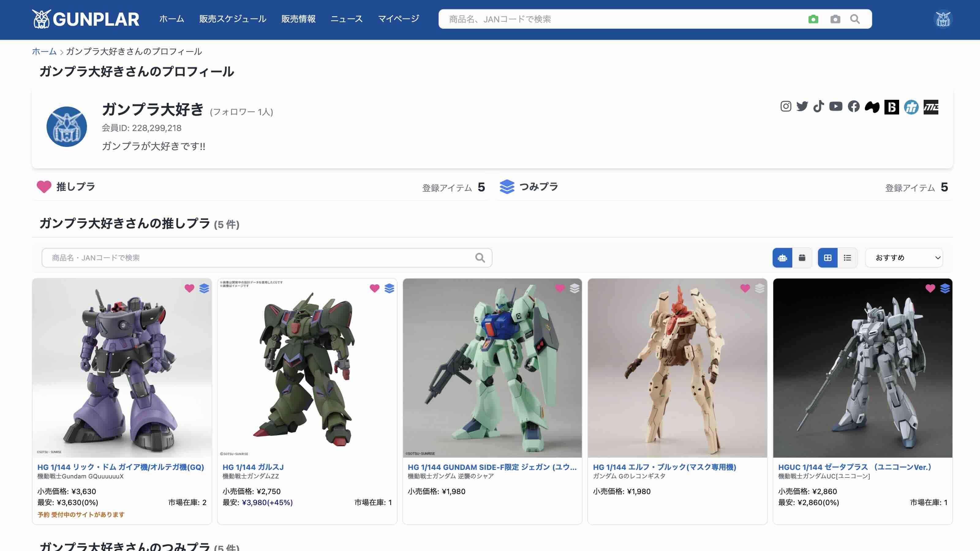
Task: Click the GUNPLAR logo in header
Action: click(x=86, y=19)
